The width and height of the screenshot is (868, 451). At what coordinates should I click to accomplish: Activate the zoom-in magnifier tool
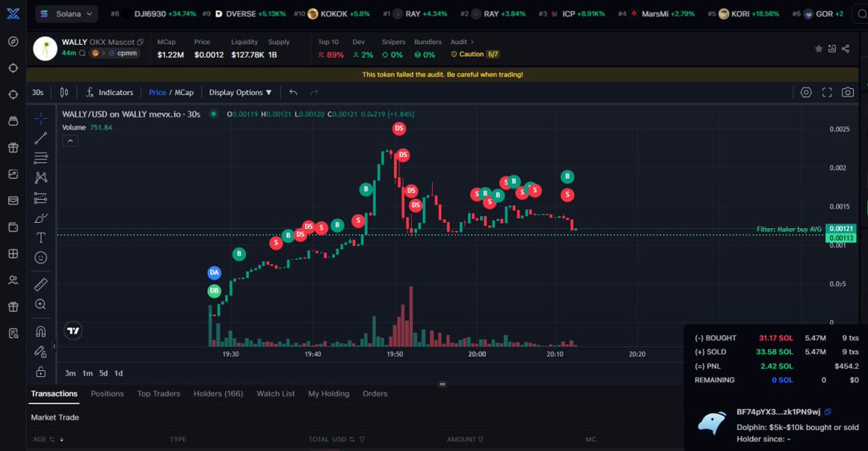click(x=41, y=304)
